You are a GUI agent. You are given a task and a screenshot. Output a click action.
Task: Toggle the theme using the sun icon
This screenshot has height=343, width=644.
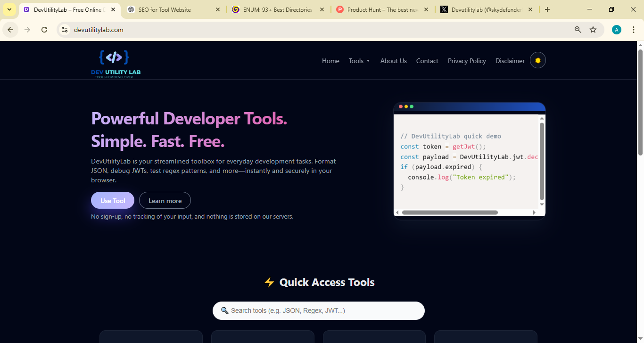pyautogui.click(x=537, y=60)
